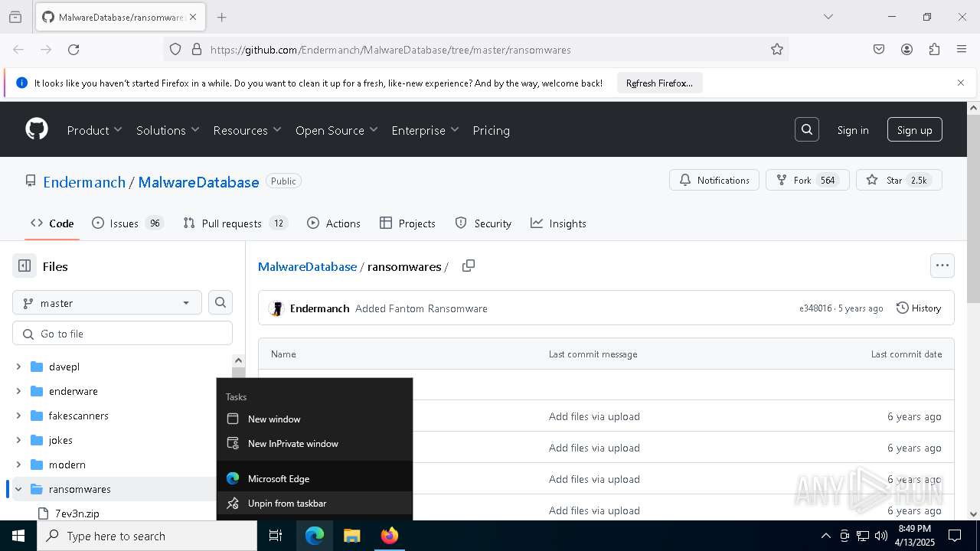Open the Windows notification center
Screen dimensions: 980x551
[955, 536]
